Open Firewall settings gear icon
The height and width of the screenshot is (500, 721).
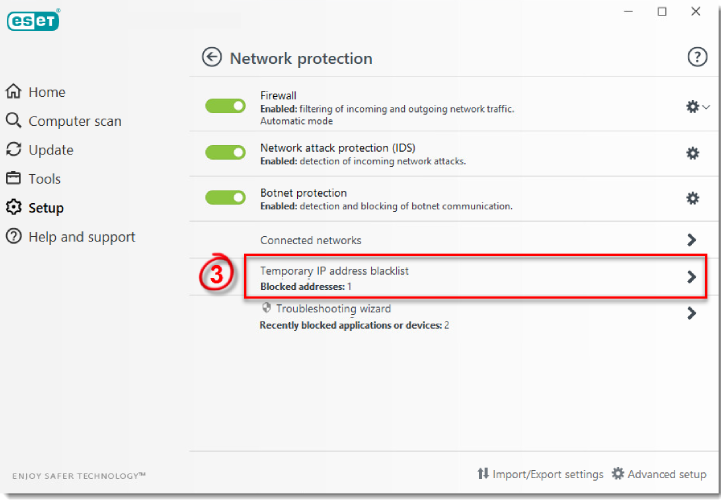[x=692, y=107]
